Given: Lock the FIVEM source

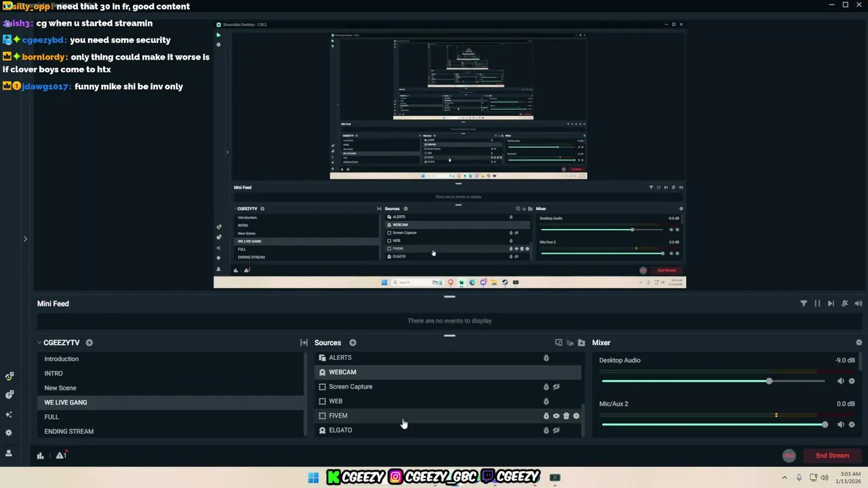Looking at the screenshot, I should 546,416.
